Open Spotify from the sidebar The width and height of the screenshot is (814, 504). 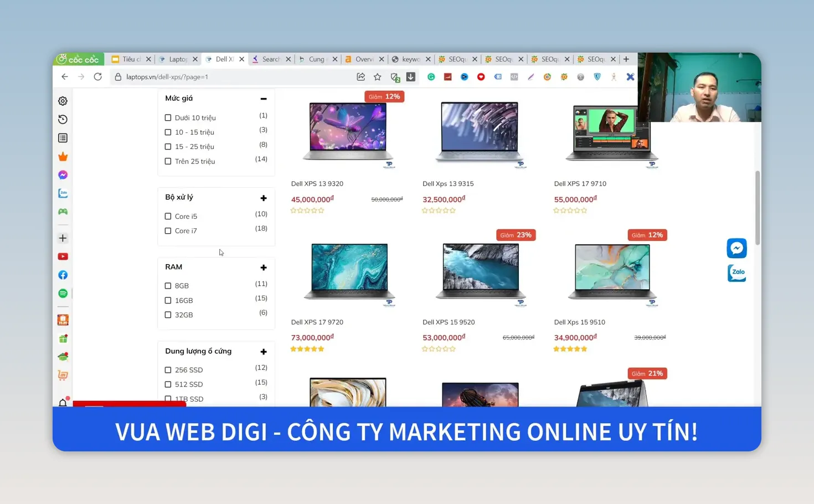coord(63,294)
